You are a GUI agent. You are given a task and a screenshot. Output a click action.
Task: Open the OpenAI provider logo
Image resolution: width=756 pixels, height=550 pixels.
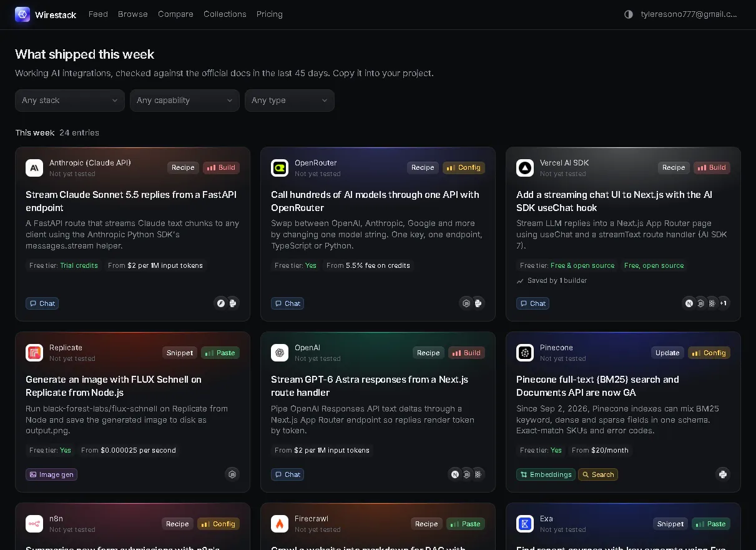point(280,353)
